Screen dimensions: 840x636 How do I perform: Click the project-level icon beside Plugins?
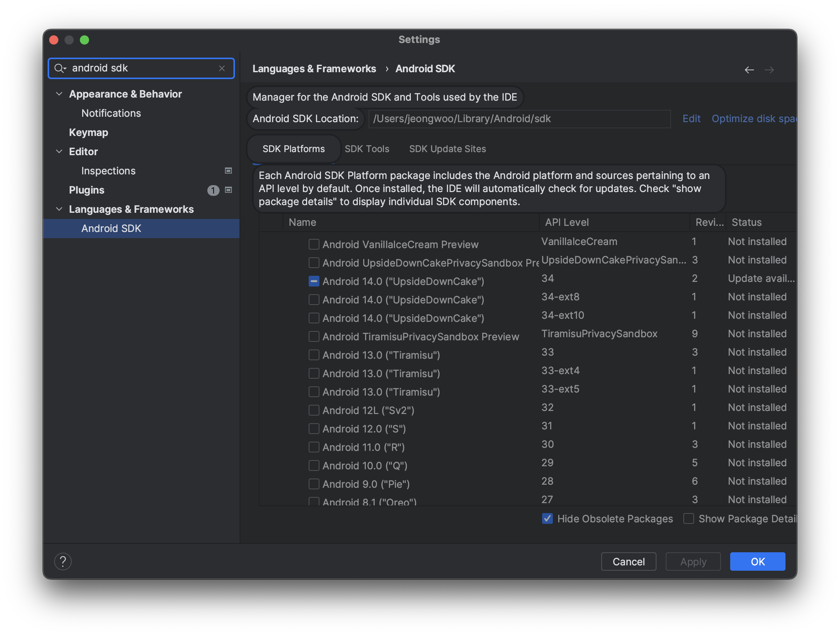click(228, 190)
